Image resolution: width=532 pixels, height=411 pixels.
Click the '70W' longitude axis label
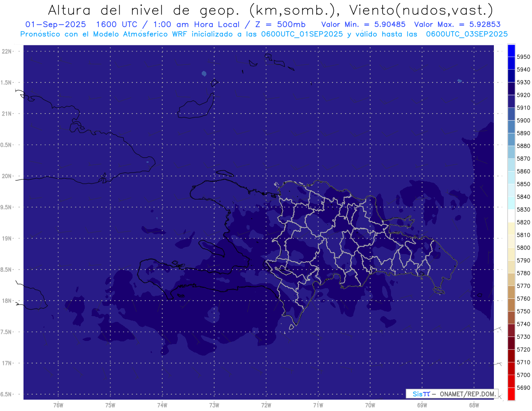tap(370, 405)
